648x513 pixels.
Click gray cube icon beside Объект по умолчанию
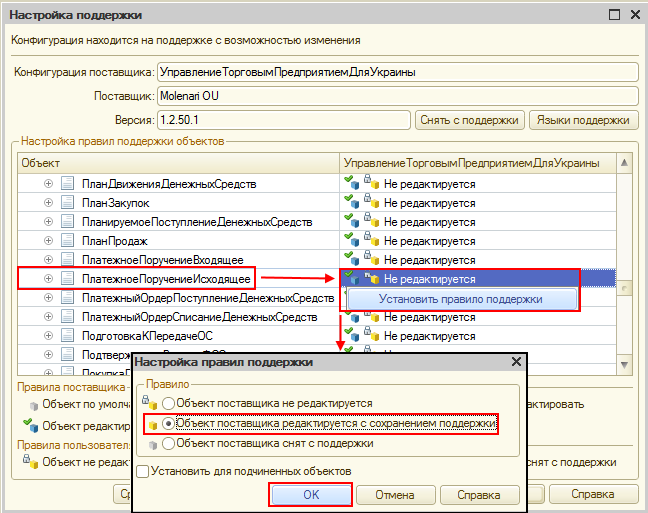(34, 406)
